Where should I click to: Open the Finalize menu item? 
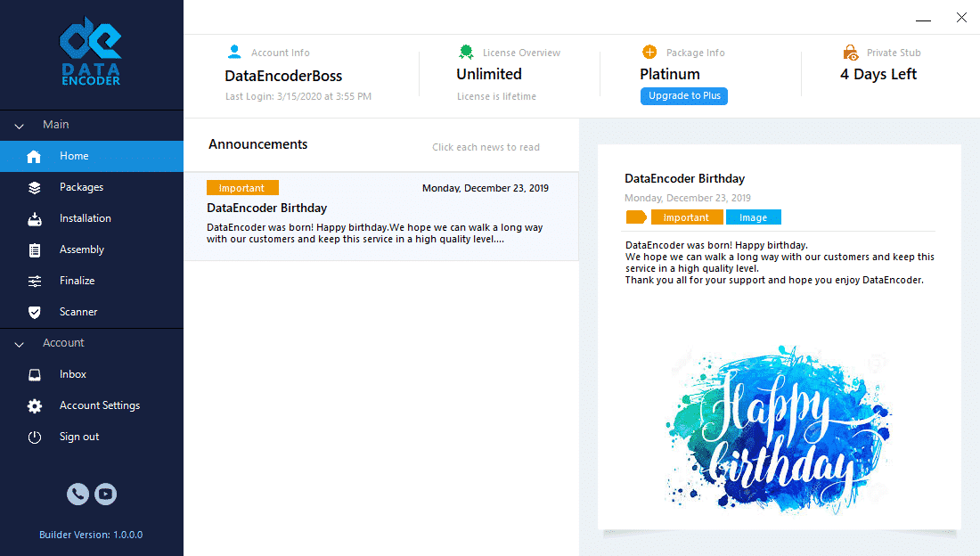click(92, 281)
